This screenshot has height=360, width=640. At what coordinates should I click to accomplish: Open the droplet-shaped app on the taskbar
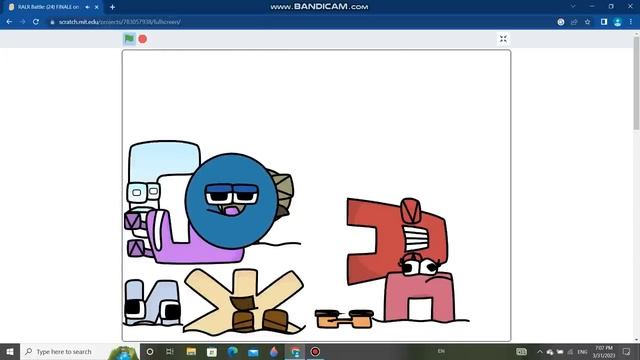274,351
